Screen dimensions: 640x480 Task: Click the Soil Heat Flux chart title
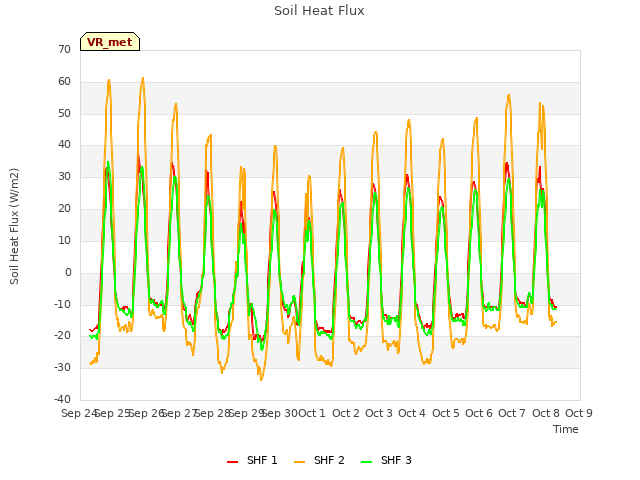[x=319, y=11]
